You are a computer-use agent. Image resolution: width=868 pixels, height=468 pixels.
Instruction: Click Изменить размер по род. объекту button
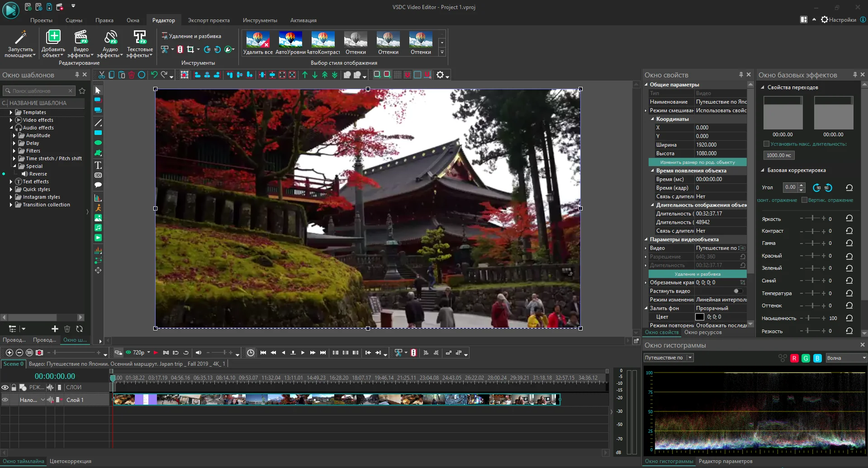tap(697, 162)
